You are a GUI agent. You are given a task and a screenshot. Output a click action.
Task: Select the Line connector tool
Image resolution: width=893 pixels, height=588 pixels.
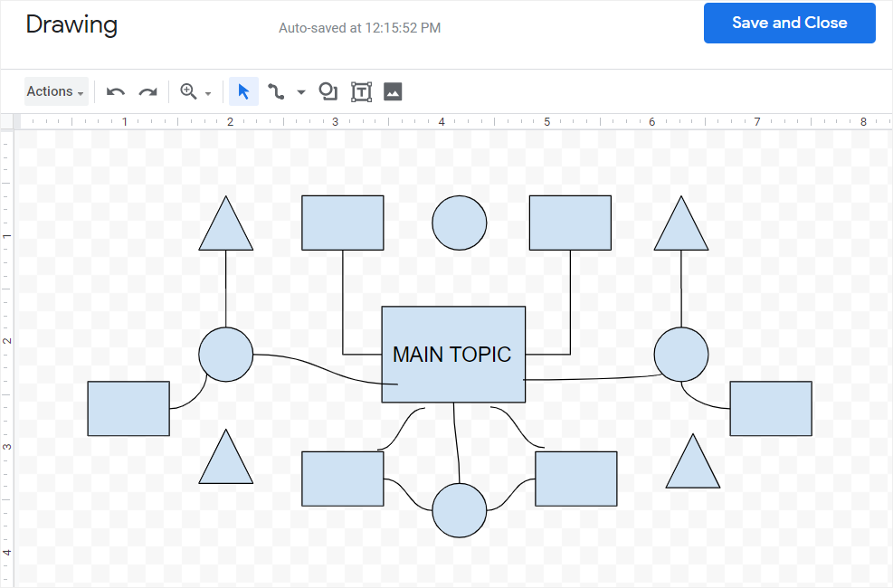(277, 91)
